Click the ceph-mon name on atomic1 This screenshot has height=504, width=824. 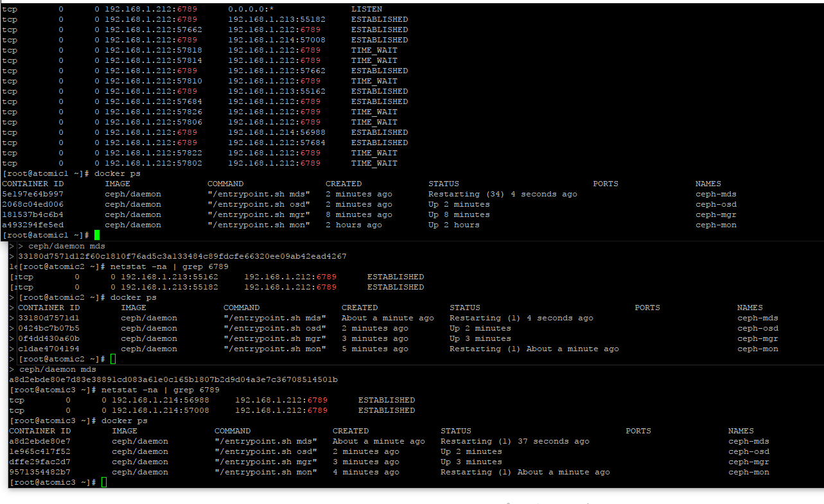pos(716,225)
